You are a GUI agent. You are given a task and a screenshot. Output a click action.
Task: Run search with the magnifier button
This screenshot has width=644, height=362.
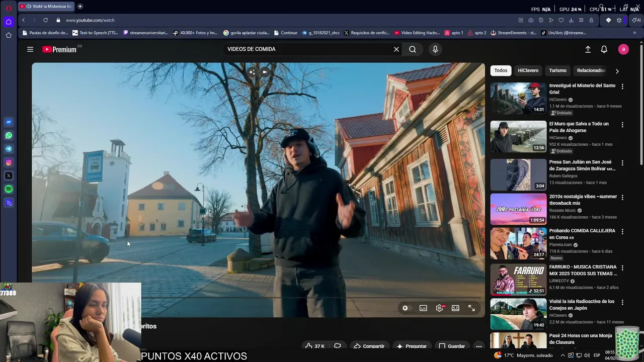(413, 49)
